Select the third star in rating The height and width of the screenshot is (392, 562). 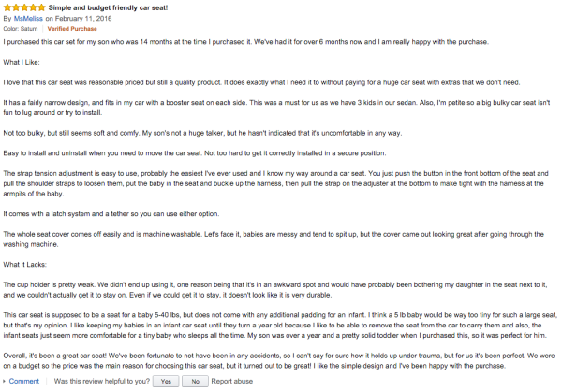[x=24, y=7]
